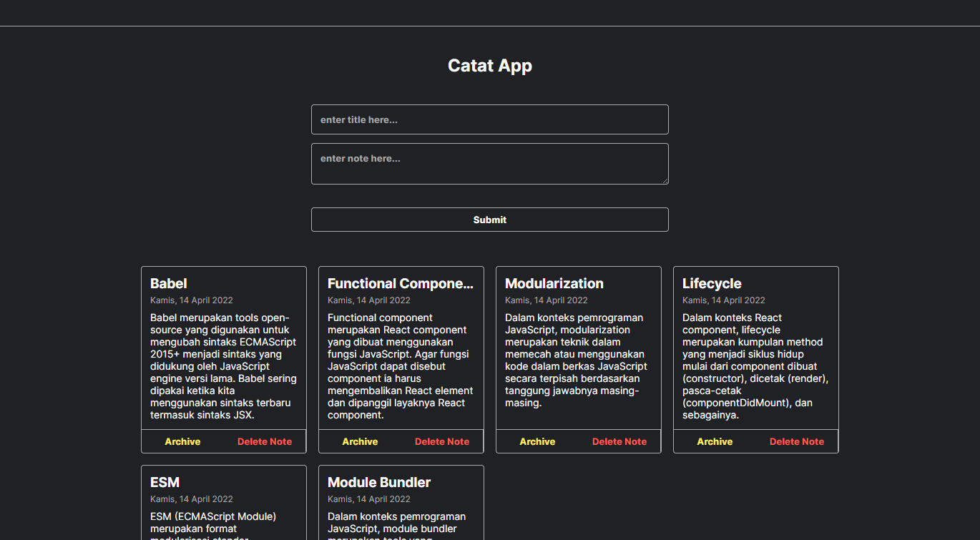Viewport: 980px width, 540px height.
Task: Click the Lifecycle note title
Action: (x=711, y=283)
